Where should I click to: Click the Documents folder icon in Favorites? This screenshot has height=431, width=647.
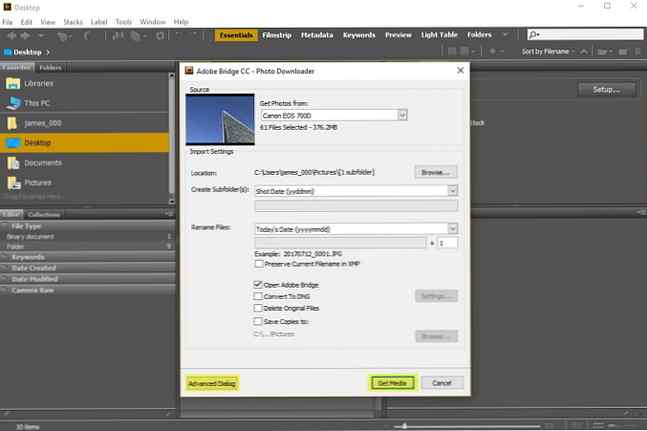pyautogui.click(x=13, y=163)
